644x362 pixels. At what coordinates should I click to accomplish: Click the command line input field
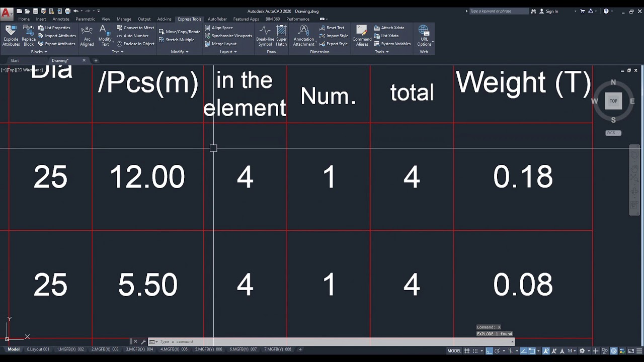coord(332,341)
